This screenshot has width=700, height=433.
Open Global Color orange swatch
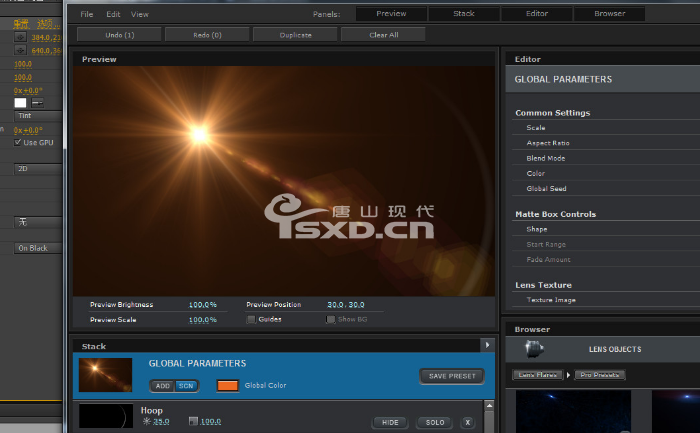(x=227, y=386)
